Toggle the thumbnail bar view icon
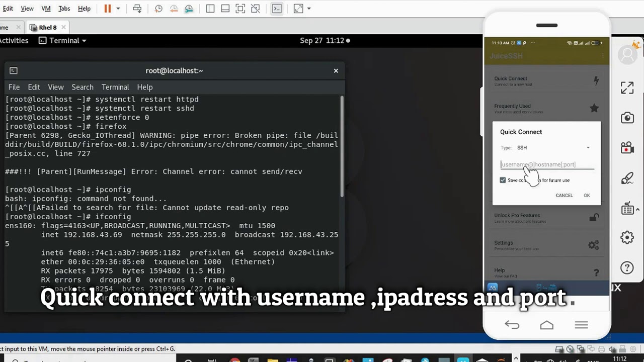 pyautogui.click(x=225, y=9)
